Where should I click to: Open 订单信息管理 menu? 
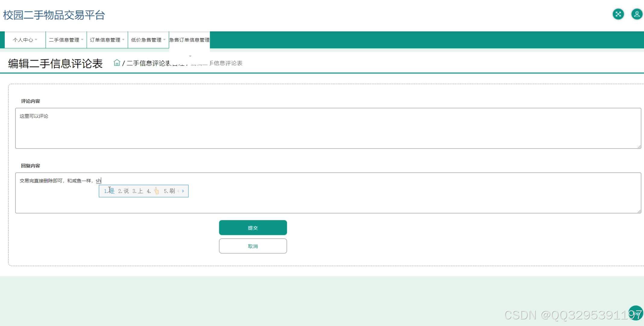107,40
